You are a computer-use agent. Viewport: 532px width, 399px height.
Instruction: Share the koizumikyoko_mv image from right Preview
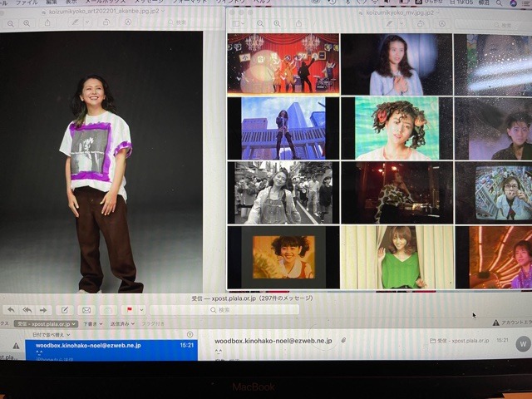(x=298, y=24)
